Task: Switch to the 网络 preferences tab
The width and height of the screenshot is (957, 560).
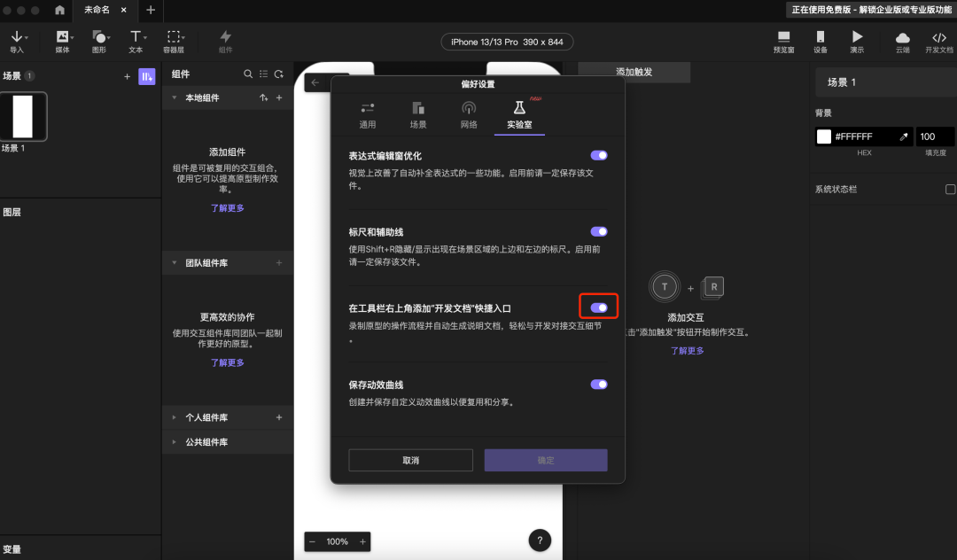Action: tap(469, 116)
